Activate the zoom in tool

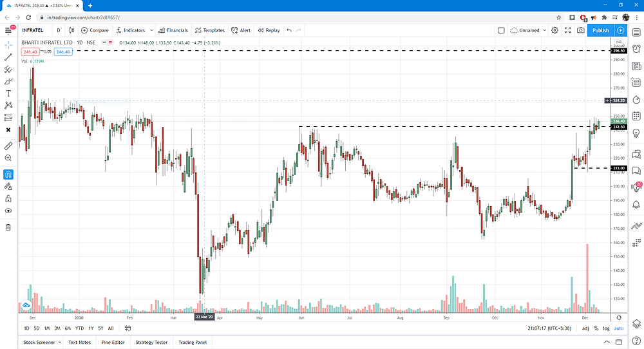click(8, 158)
